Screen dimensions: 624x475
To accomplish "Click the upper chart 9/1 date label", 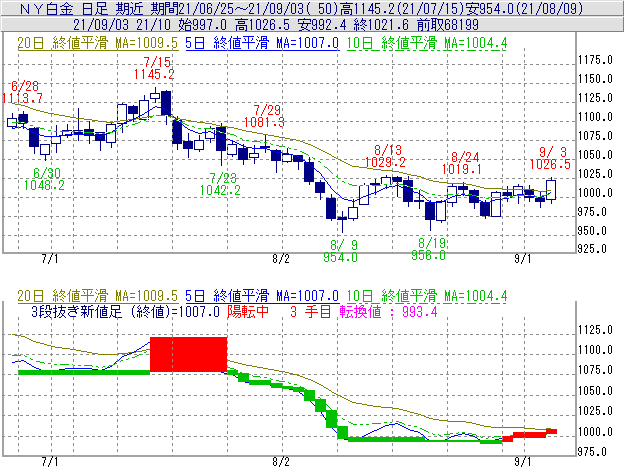I will tap(523, 259).
